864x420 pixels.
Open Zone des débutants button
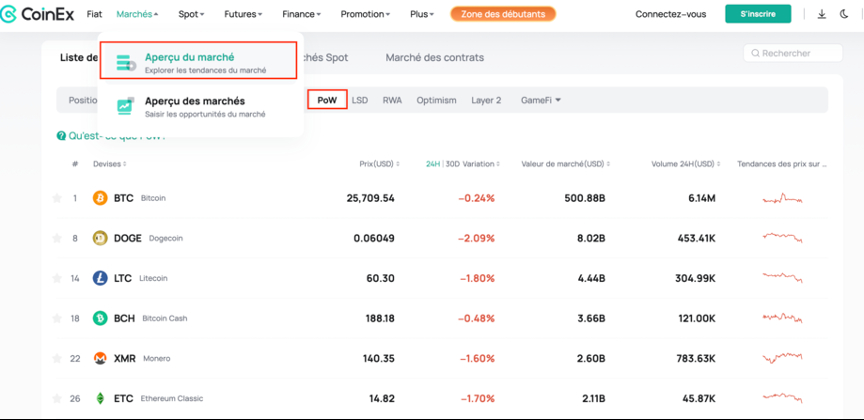(x=503, y=14)
